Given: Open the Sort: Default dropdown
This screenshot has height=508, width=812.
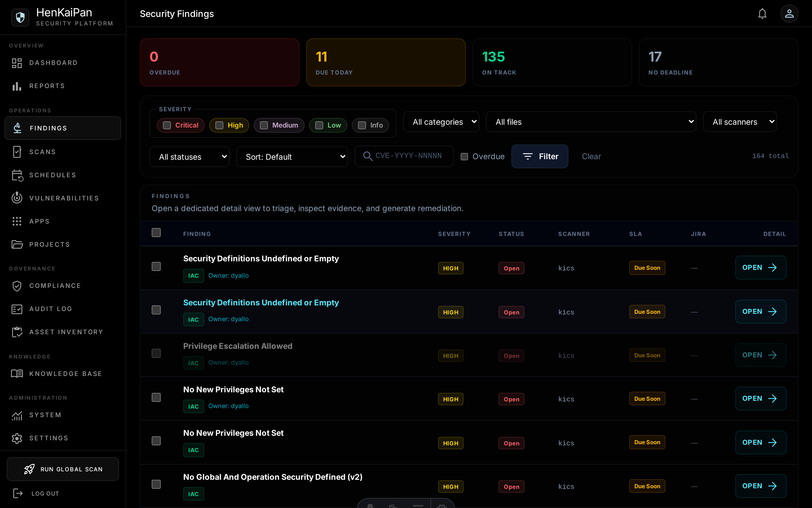Looking at the screenshot, I should (x=292, y=157).
